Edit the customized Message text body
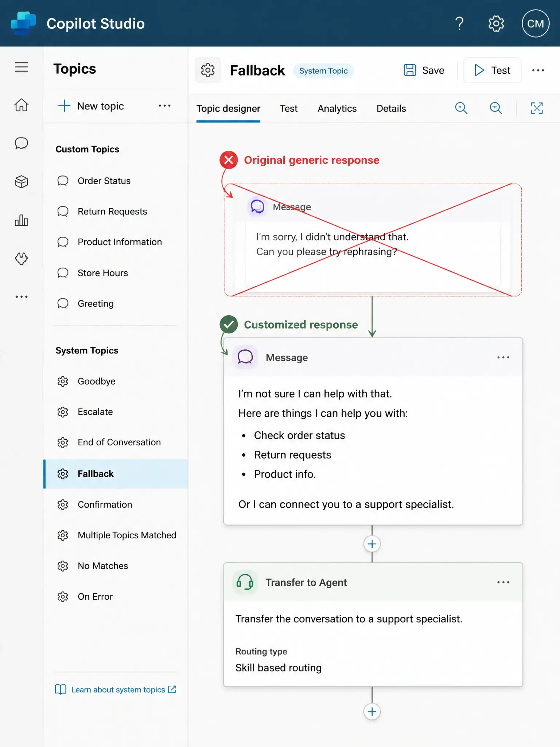 pyautogui.click(x=373, y=450)
